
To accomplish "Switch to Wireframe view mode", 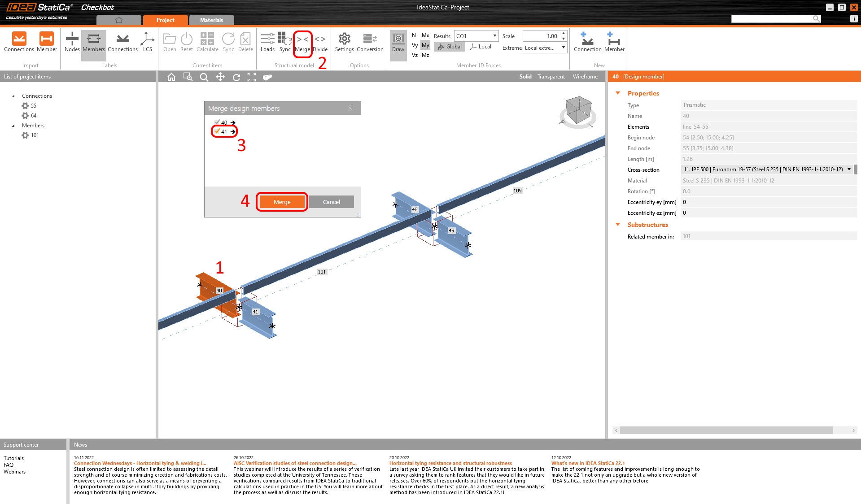I will click(x=585, y=77).
